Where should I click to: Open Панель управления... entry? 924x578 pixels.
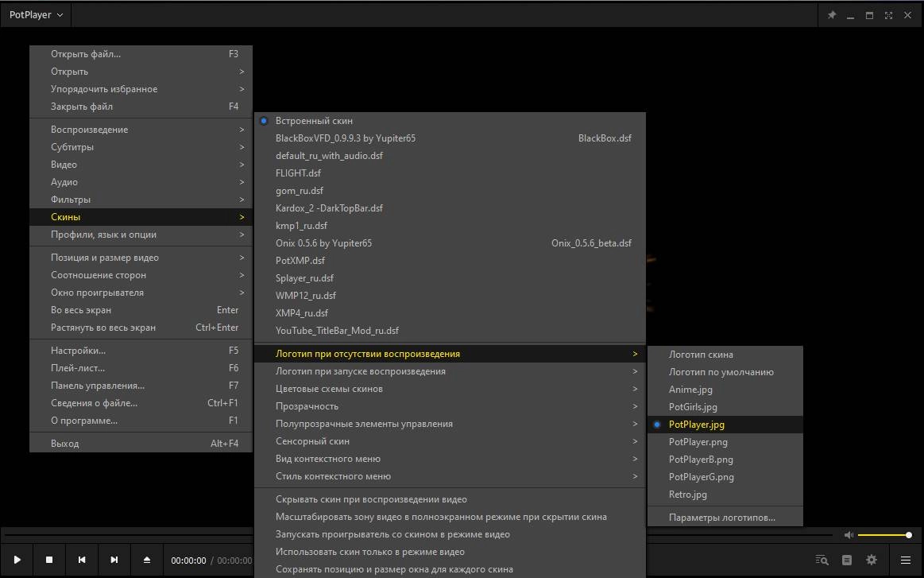pyautogui.click(x=141, y=386)
